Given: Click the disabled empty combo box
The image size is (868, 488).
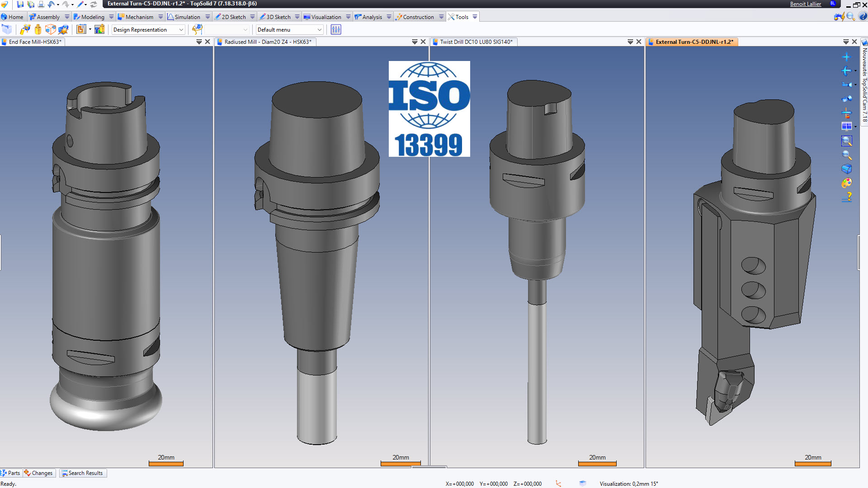Looking at the screenshot, I should point(227,30).
